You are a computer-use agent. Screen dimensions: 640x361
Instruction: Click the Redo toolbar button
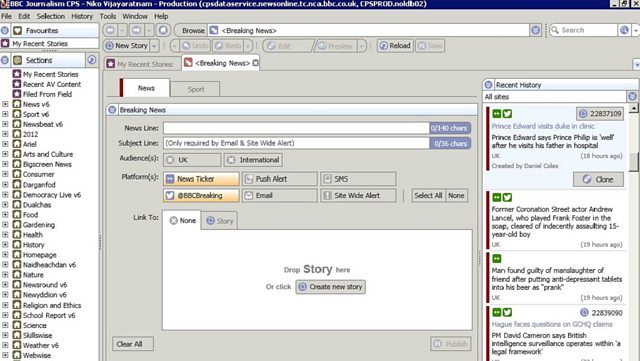pos(228,46)
